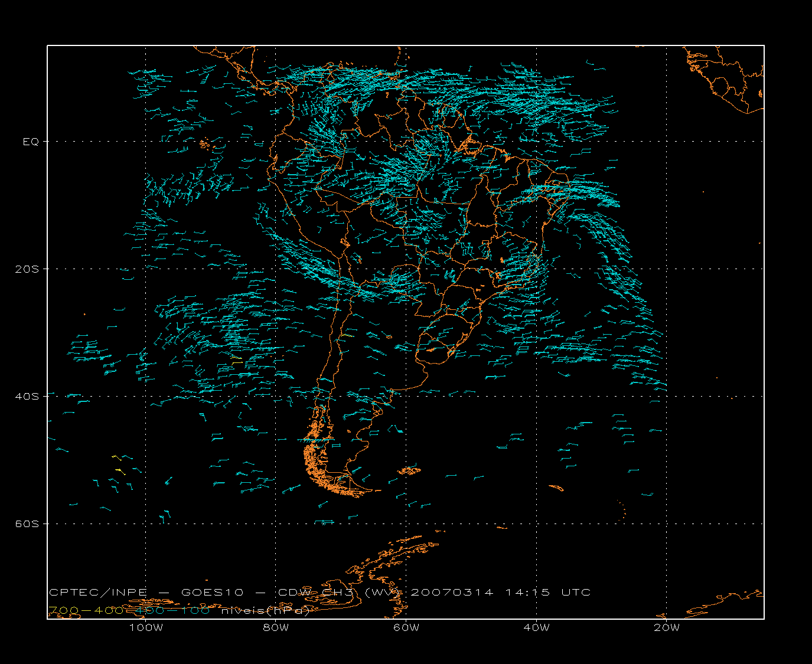Click the CPTEC/INPE title text
Viewport: 812px width, 664px height.
pos(99,593)
